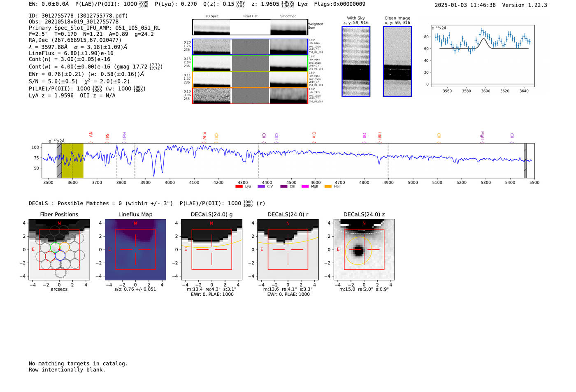Click the timestamp '2025-01-03 11:46:38'
Image resolution: width=576 pixels, height=392 pixels.
coord(465,5)
